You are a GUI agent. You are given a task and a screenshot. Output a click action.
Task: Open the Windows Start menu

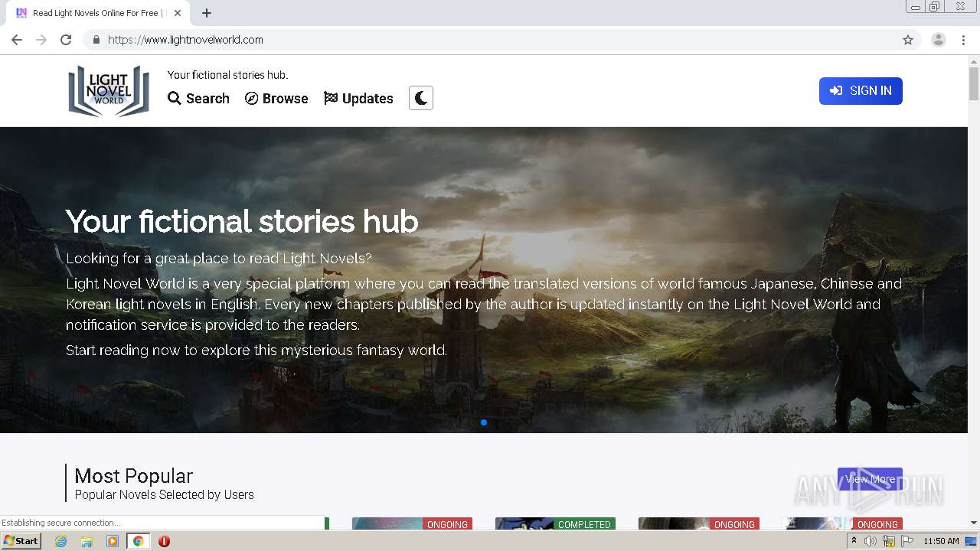click(21, 540)
